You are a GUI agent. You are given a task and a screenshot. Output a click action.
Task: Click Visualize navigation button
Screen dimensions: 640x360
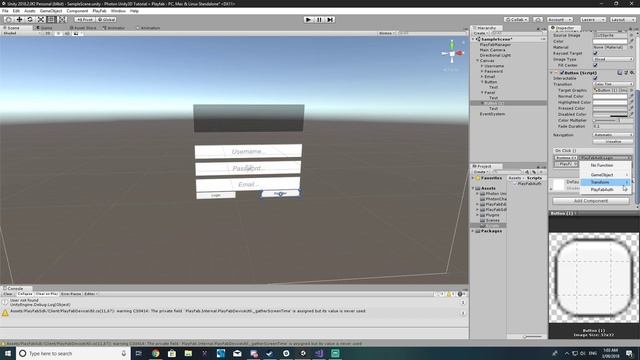(x=613, y=141)
